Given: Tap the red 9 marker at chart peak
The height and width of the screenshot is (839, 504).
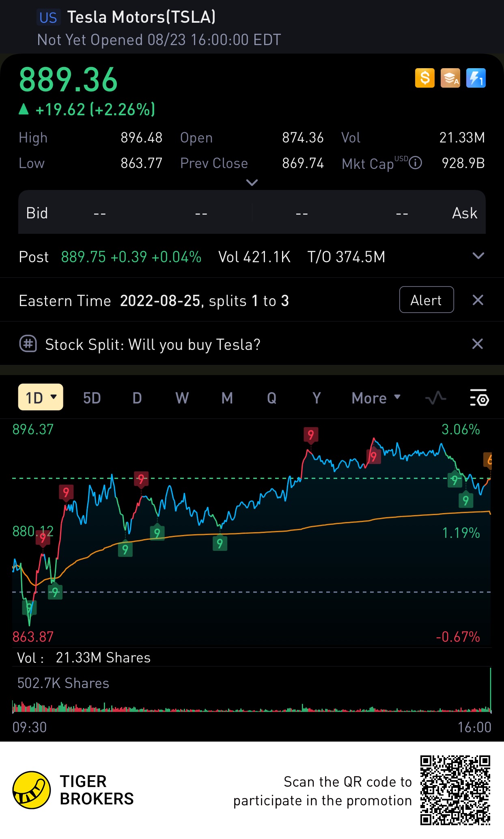Looking at the screenshot, I should [311, 435].
